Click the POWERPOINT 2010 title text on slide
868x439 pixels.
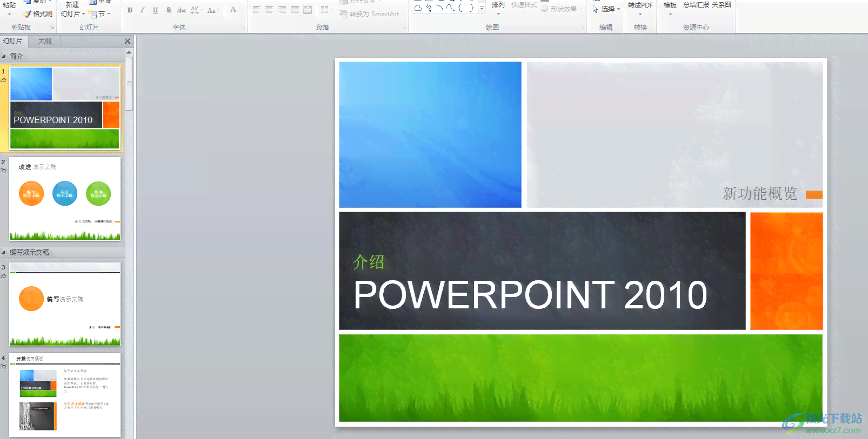pyautogui.click(x=530, y=295)
